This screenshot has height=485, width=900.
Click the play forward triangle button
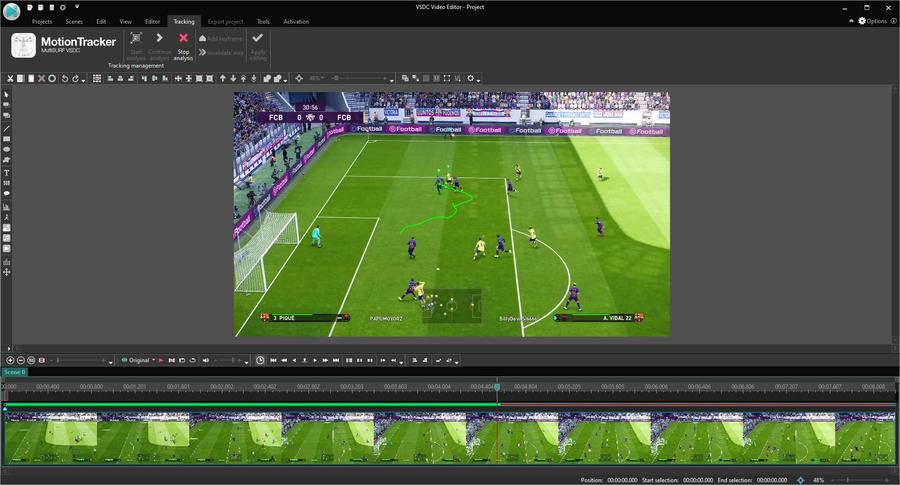click(x=315, y=360)
